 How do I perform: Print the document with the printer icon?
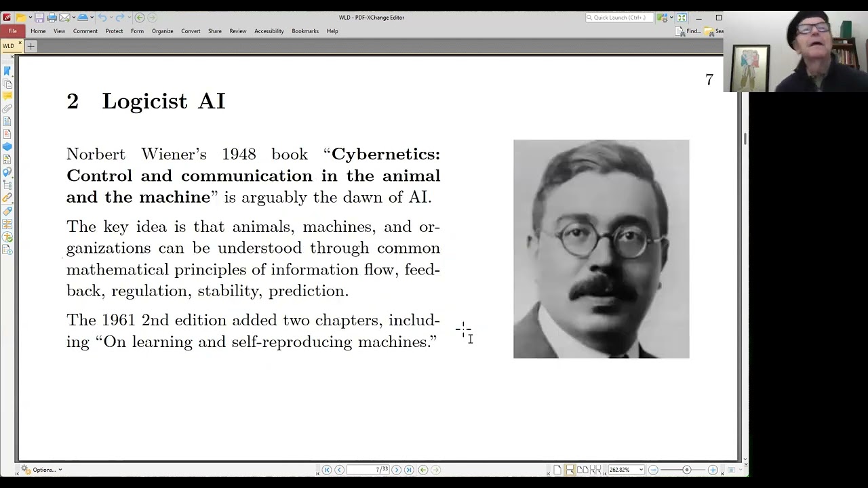coord(52,18)
